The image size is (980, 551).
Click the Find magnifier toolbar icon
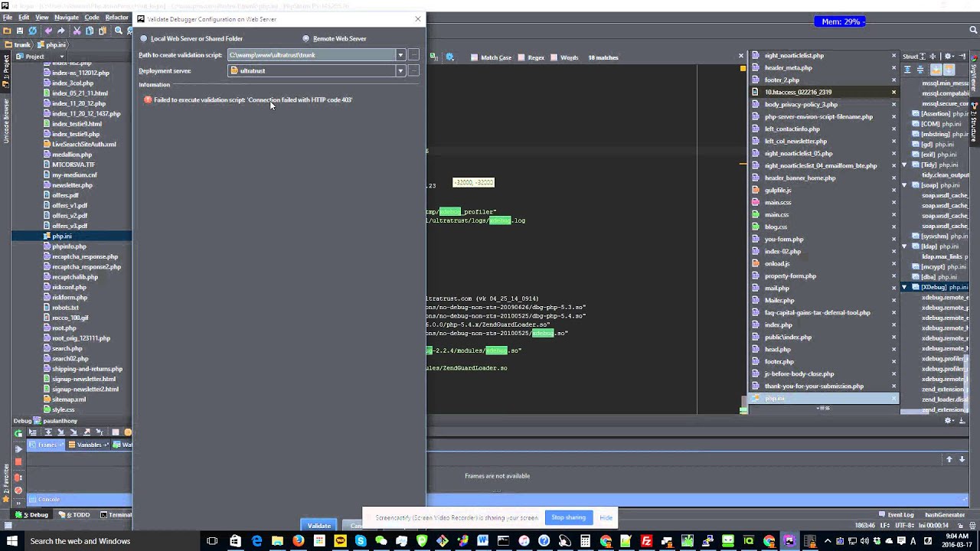pos(118,31)
